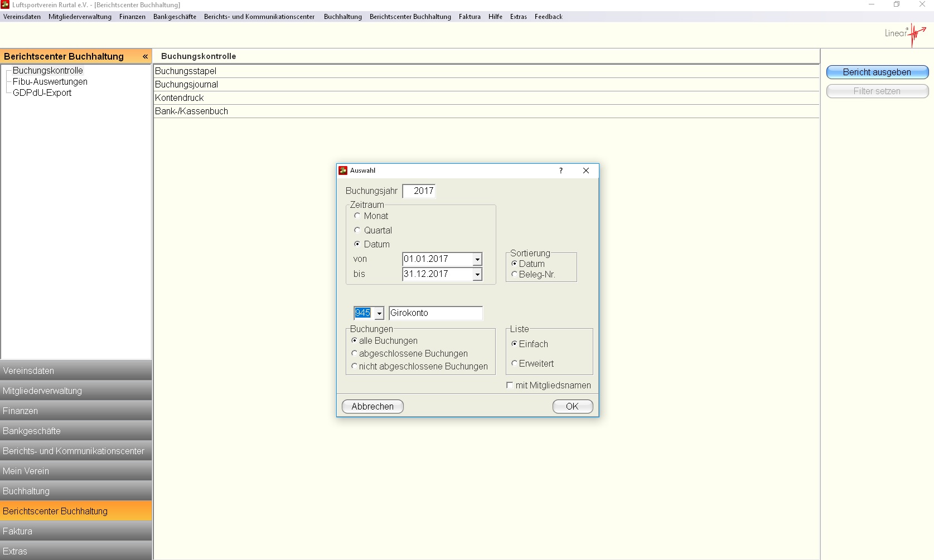This screenshot has width=934, height=560.
Task: Select Erweitert list option
Action: point(514,363)
